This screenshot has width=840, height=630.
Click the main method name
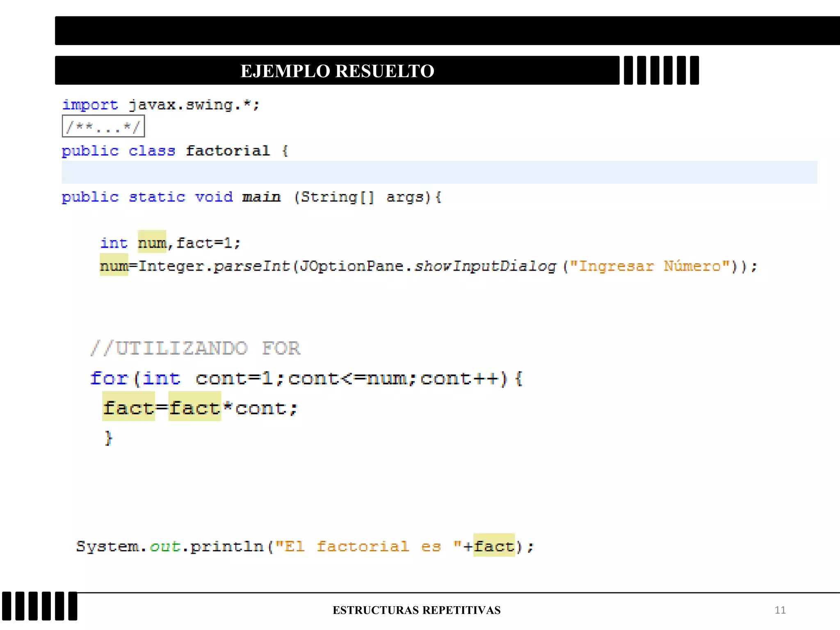point(261,197)
